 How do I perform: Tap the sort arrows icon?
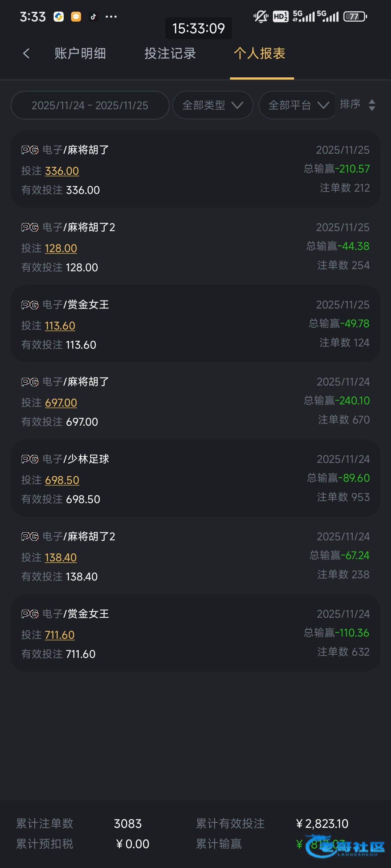(371, 105)
